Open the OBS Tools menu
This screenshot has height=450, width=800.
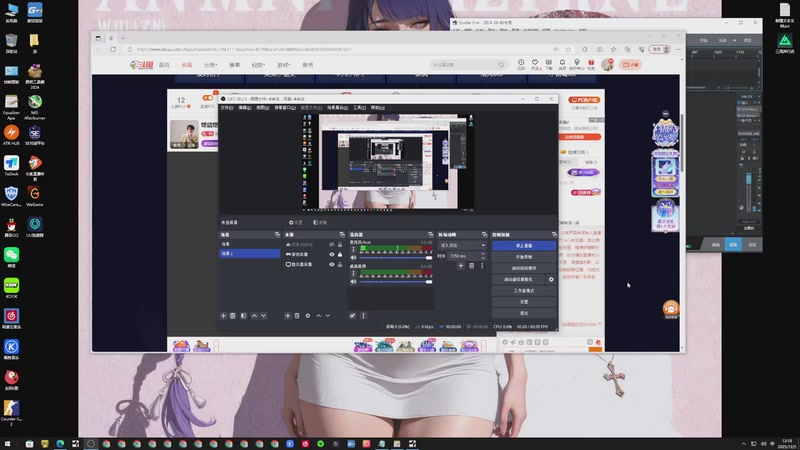coord(359,108)
